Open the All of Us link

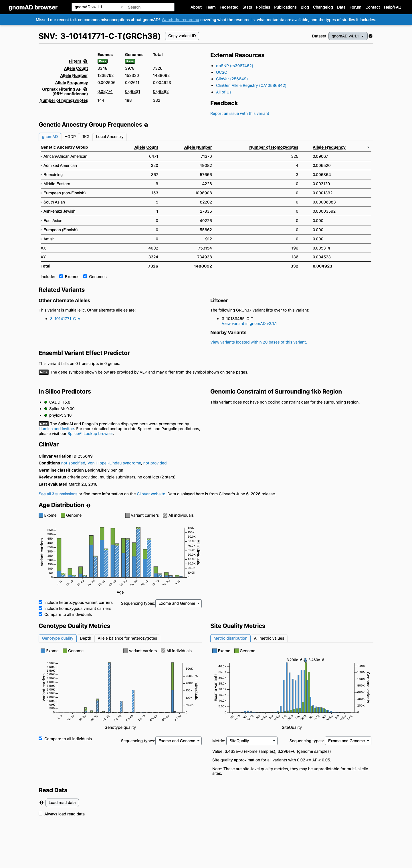point(224,92)
